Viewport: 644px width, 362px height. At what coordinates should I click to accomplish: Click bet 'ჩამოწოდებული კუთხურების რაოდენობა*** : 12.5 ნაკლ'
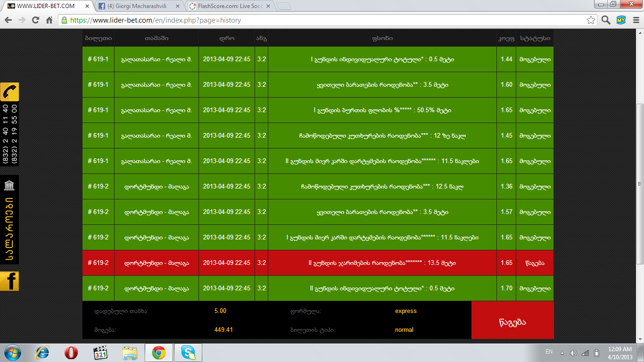(x=382, y=187)
